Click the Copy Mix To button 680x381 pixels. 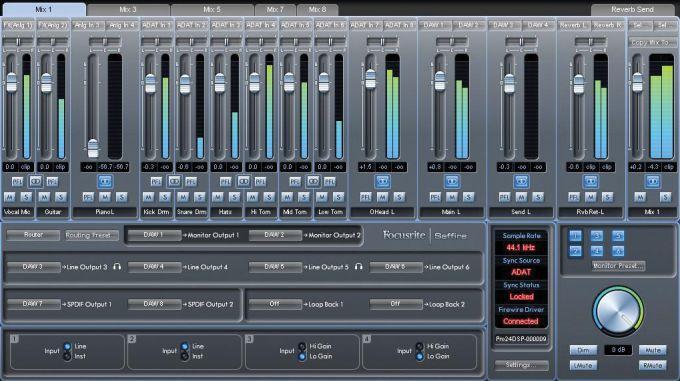(x=653, y=42)
